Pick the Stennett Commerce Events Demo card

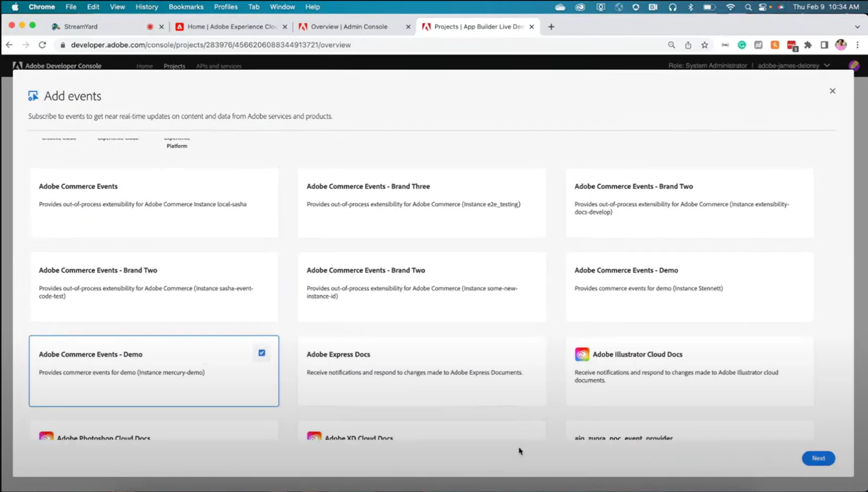(x=690, y=287)
